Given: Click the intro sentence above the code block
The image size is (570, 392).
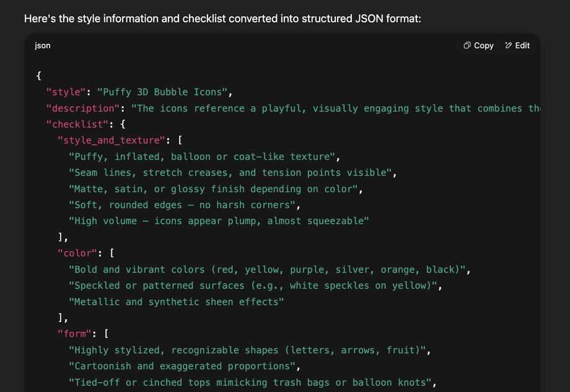Looking at the screenshot, I should pyautogui.click(x=222, y=19).
